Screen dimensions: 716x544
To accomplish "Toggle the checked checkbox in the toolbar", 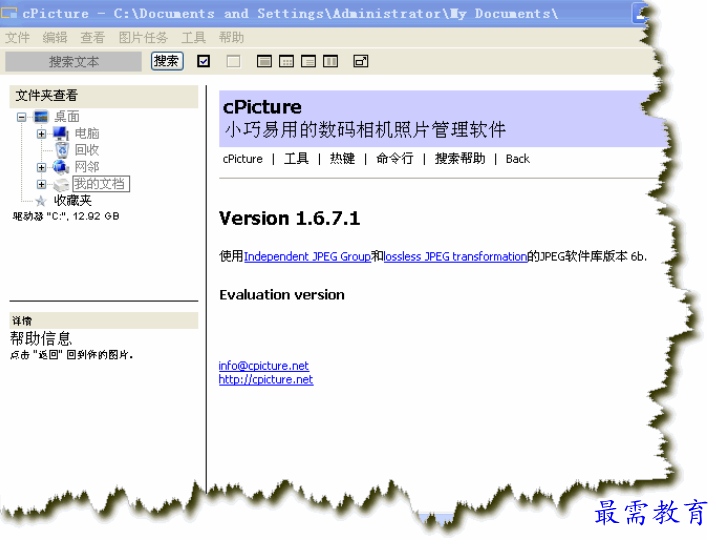I will pyautogui.click(x=203, y=61).
